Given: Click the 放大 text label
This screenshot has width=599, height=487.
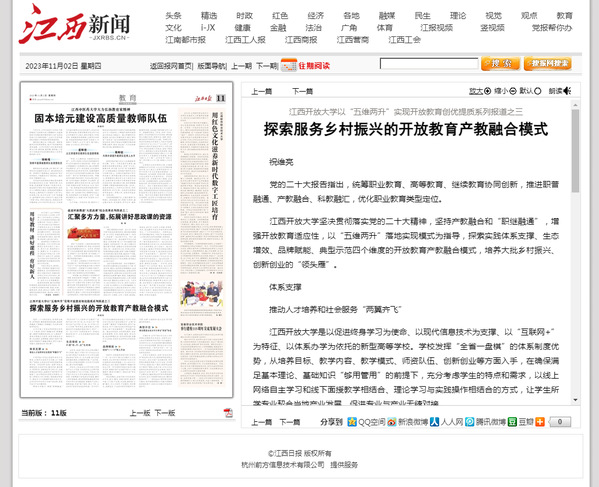Looking at the screenshot, I should [x=476, y=91].
